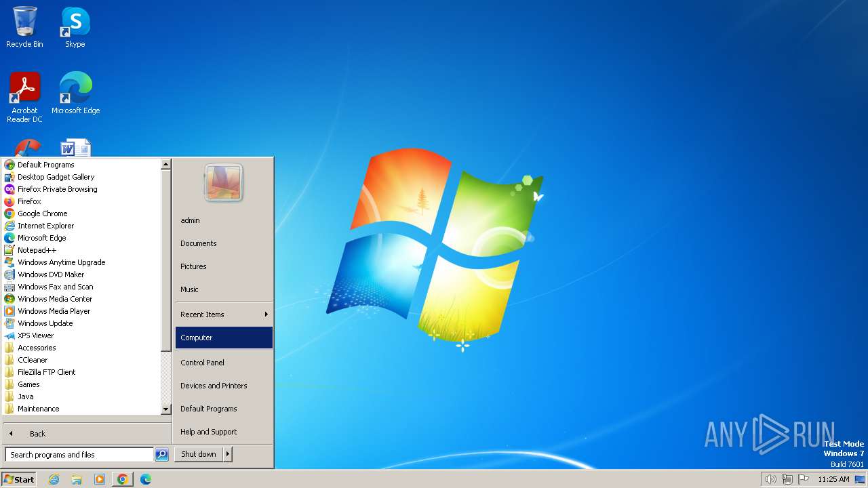Screen dimensions: 868x488
Task: Click the Start button
Action: (x=19, y=479)
